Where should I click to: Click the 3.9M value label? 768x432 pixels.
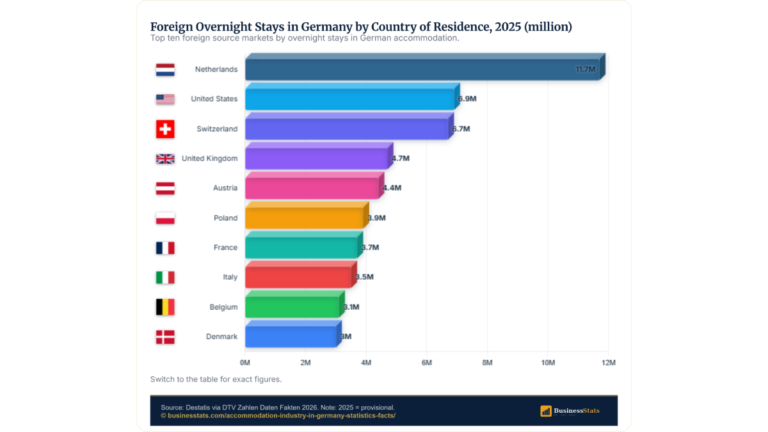pos(377,218)
